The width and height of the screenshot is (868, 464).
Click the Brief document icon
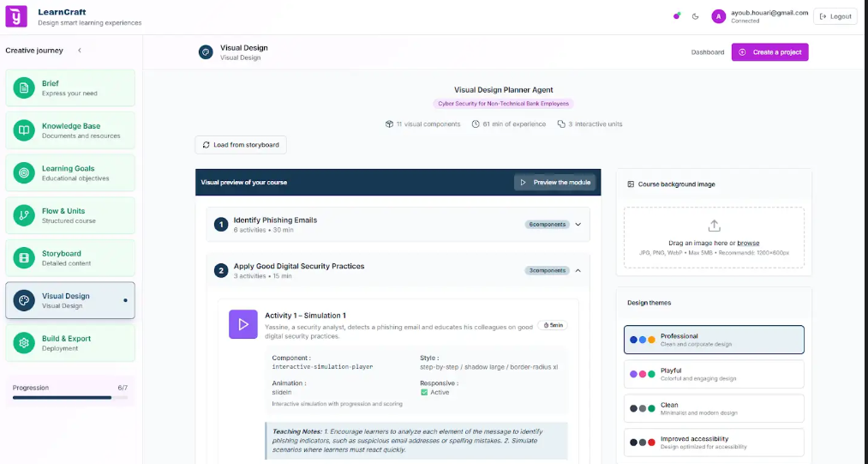pos(24,88)
